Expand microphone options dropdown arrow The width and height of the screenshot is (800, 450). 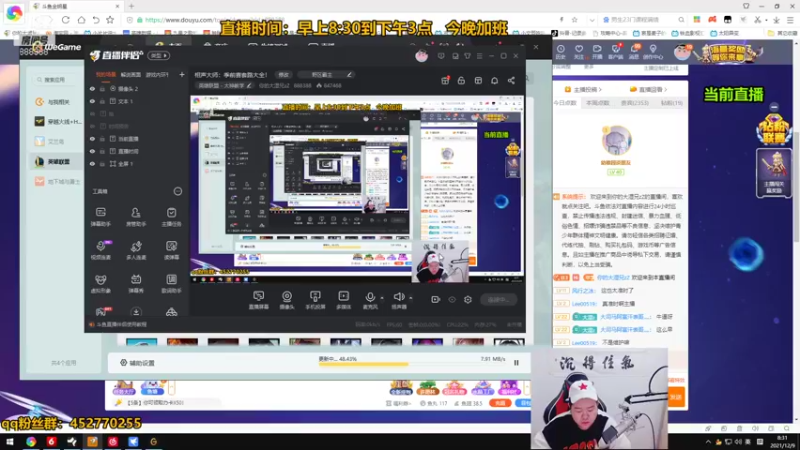point(382,298)
